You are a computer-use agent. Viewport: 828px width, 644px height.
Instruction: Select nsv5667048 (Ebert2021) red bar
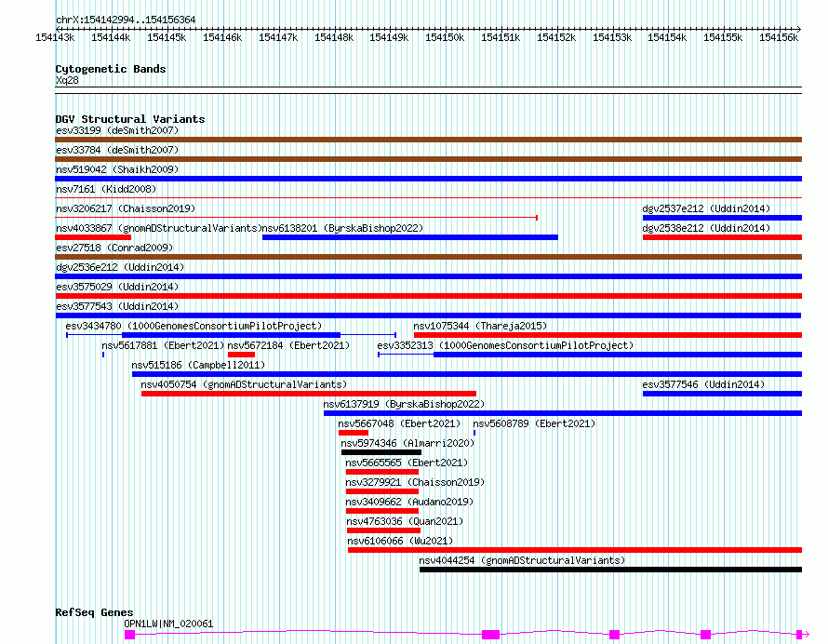[x=354, y=433]
